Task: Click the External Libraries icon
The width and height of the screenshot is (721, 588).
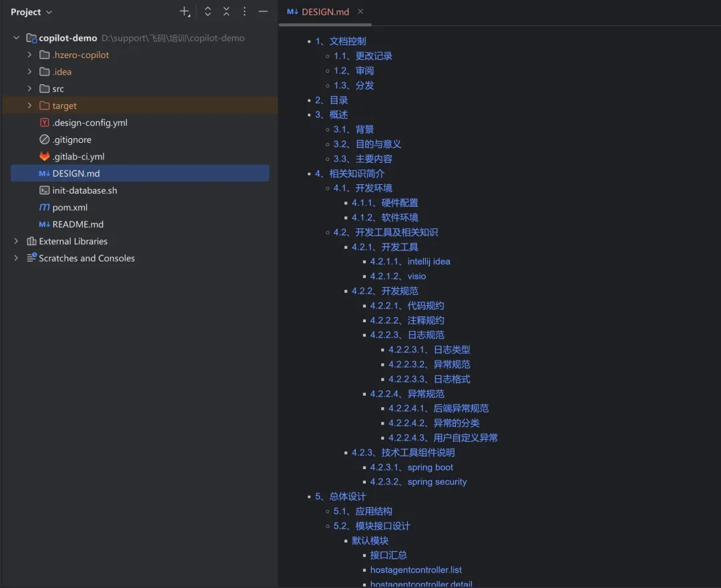Action: tap(32, 241)
